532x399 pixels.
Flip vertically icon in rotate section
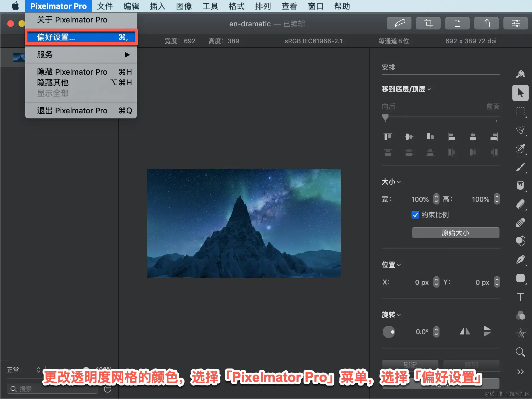(x=487, y=331)
